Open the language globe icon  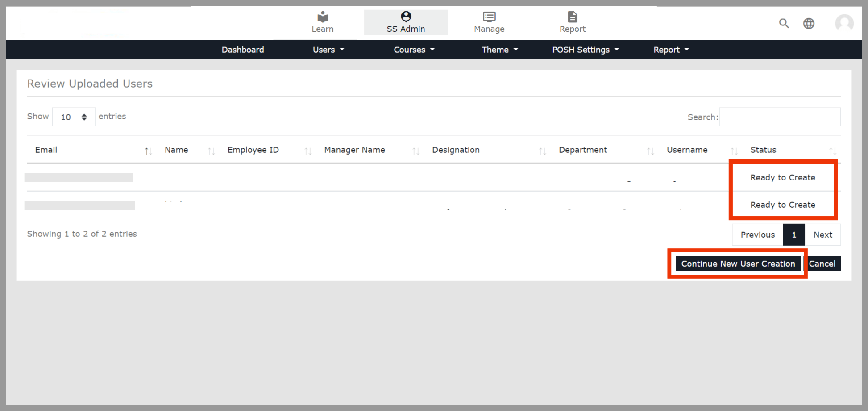click(809, 23)
